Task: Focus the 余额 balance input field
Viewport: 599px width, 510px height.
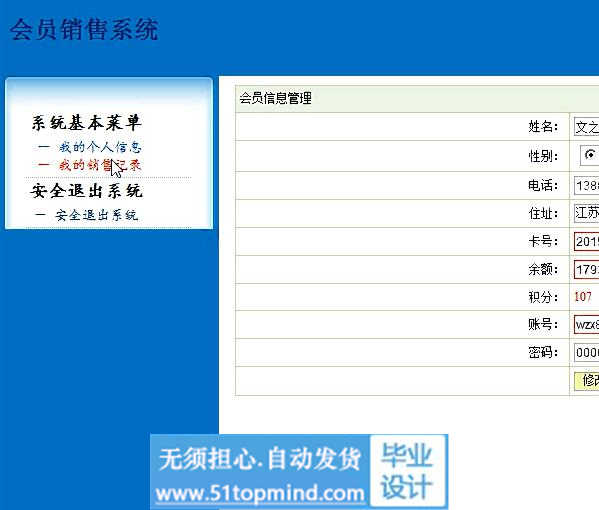Action: click(x=586, y=269)
